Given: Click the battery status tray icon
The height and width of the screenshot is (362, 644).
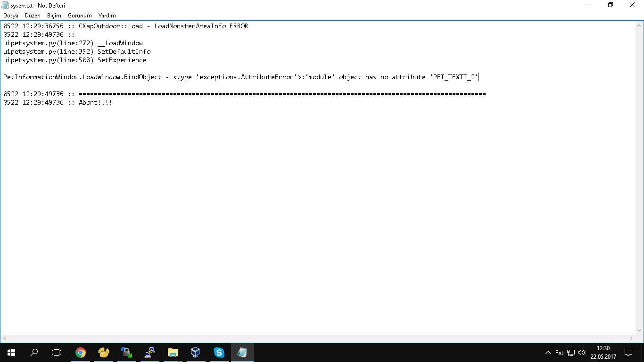Looking at the screenshot, I should 560,352.
